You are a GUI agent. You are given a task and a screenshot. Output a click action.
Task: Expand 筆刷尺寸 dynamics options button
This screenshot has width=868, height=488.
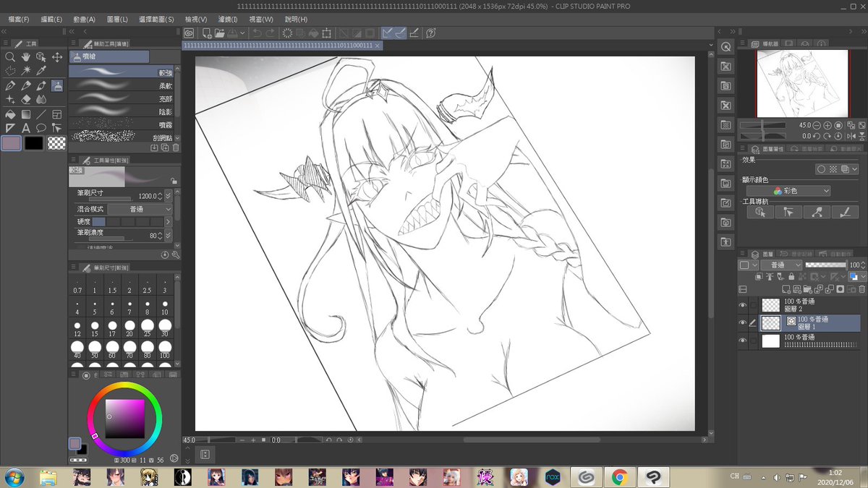tap(168, 196)
